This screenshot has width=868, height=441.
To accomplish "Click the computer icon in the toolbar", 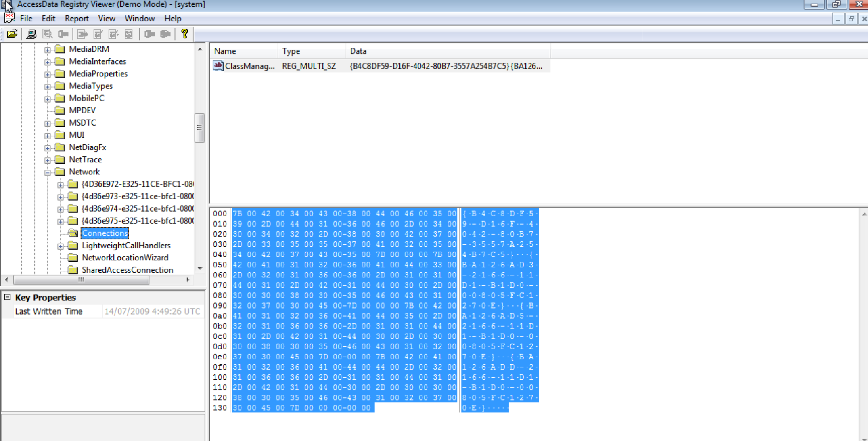I will pos(31,34).
